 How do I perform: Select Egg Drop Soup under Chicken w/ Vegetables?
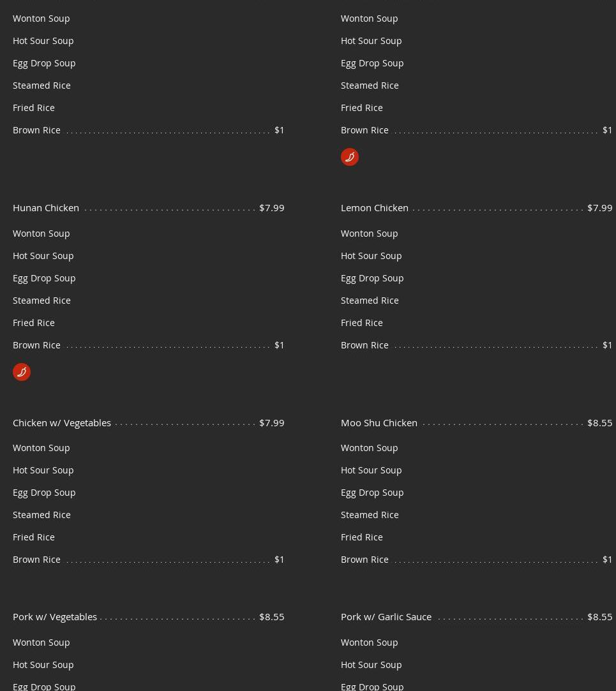pyautogui.click(x=44, y=492)
